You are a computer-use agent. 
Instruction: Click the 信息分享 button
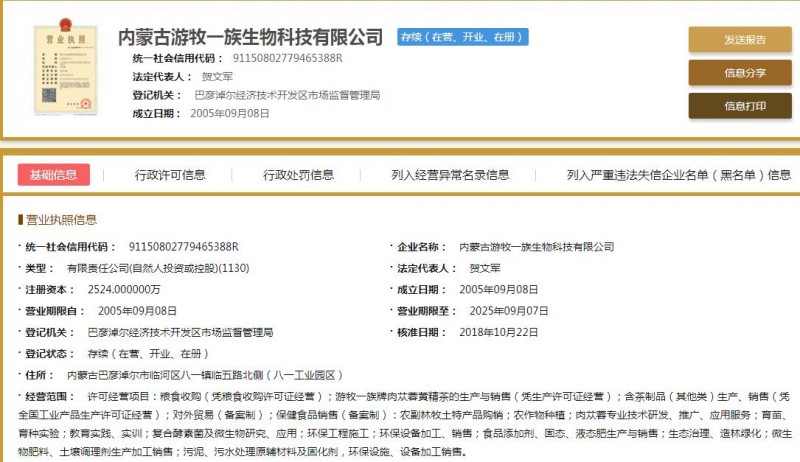tap(740, 73)
